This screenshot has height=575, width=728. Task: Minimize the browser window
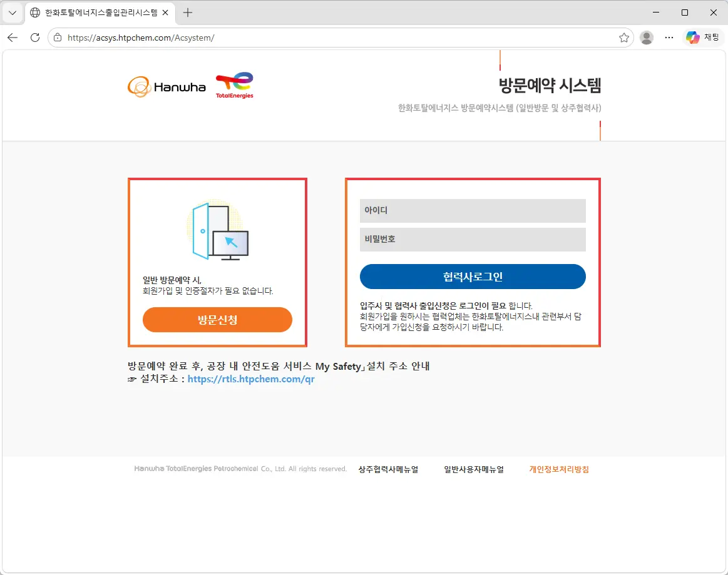tap(656, 13)
